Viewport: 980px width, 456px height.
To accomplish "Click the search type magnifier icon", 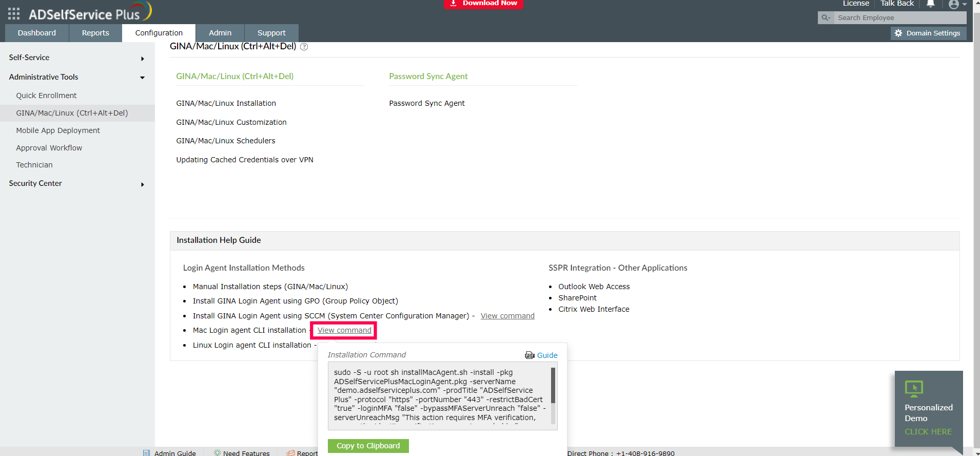I will [x=826, y=18].
